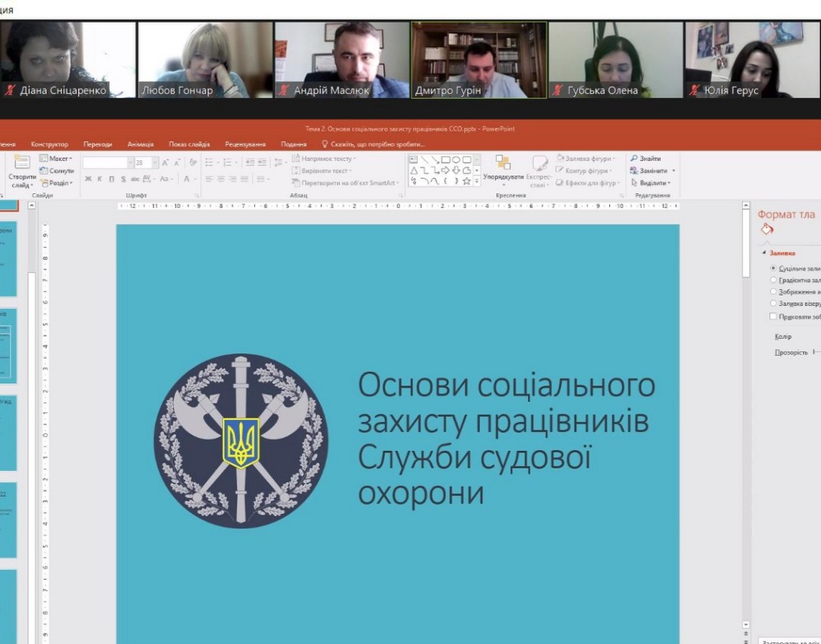Decrease font size with the small A icon

pyautogui.click(x=177, y=163)
